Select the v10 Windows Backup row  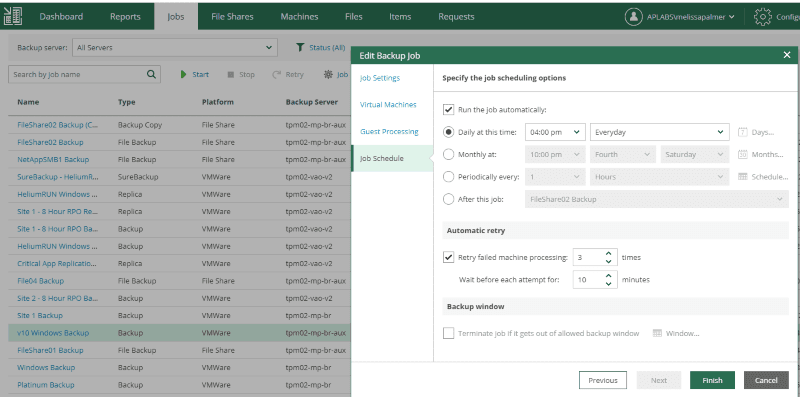click(180, 333)
